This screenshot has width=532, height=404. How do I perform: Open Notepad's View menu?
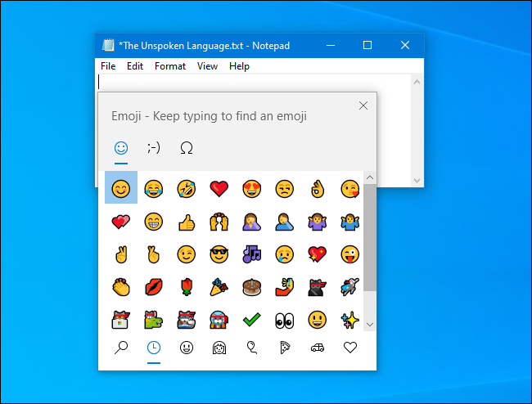(x=207, y=66)
